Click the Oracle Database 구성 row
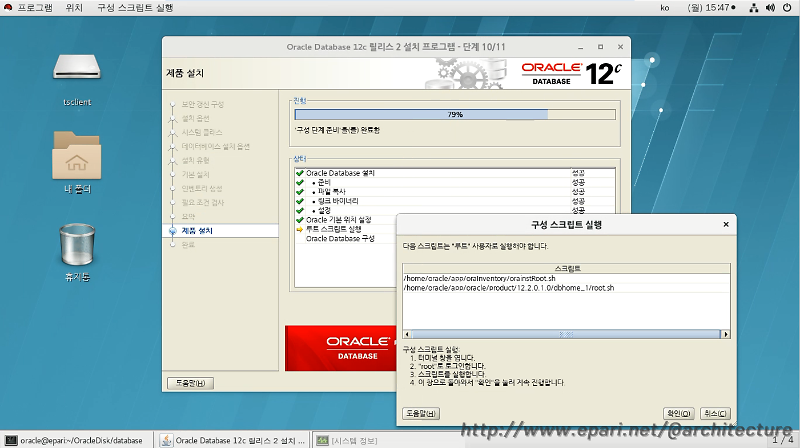 point(340,238)
